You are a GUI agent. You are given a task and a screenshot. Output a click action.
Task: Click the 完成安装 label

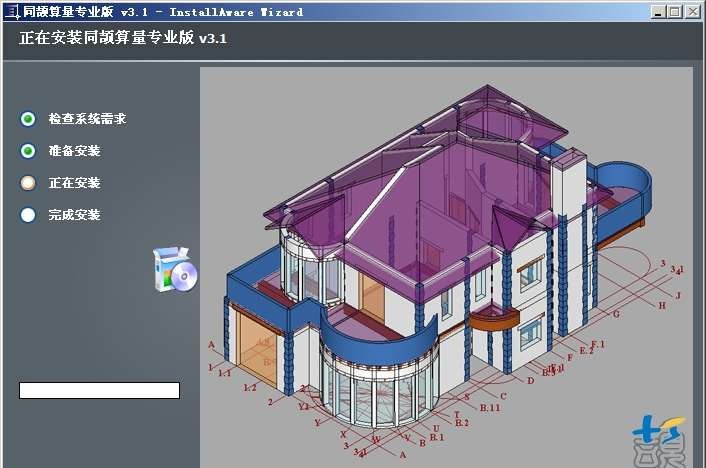pyautogui.click(x=74, y=215)
